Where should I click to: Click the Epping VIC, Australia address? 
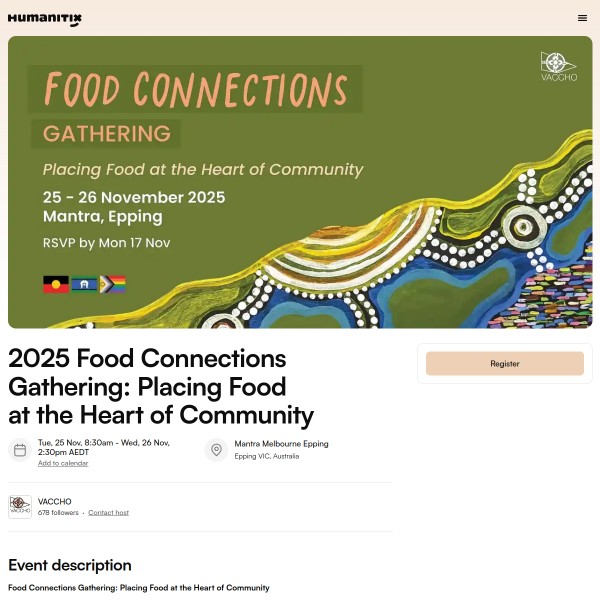[266, 456]
